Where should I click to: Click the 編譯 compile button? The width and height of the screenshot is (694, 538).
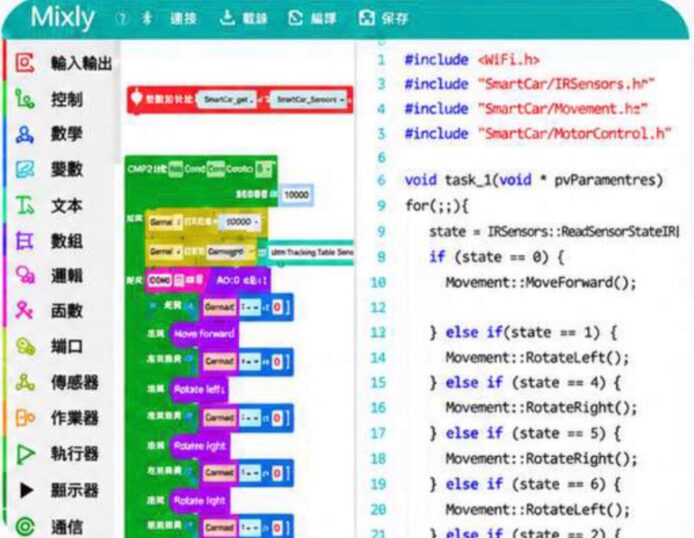tap(312, 18)
